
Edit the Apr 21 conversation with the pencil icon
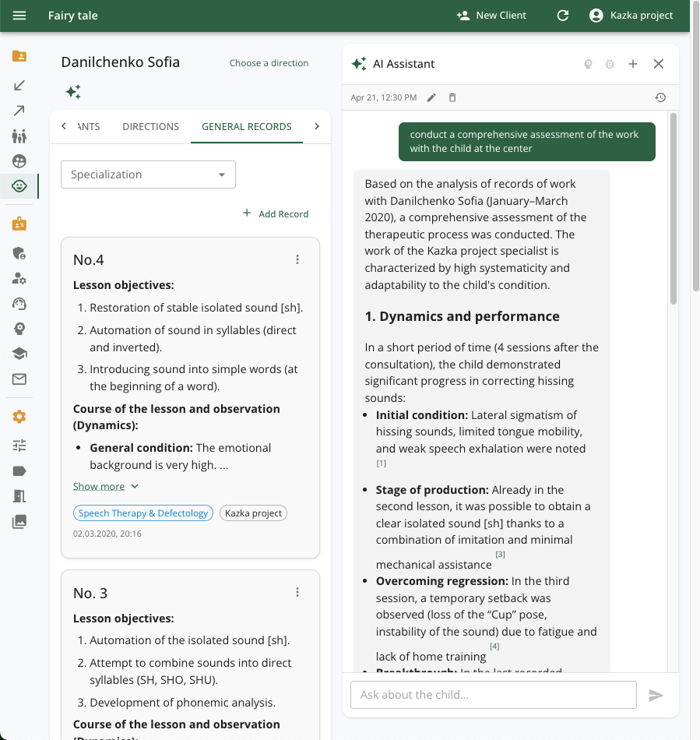(x=432, y=97)
